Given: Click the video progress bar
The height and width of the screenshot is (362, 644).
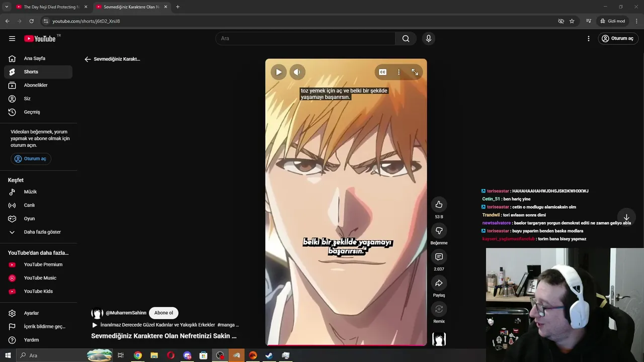Looking at the screenshot, I should click(346, 345).
